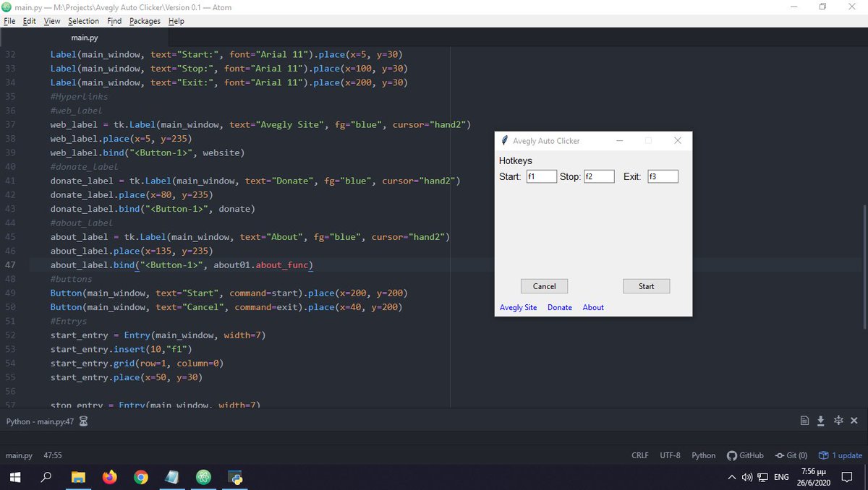Viewport: 868px width, 490px height.
Task: Open the Donate link in Auto Clicker
Action: (559, 307)
